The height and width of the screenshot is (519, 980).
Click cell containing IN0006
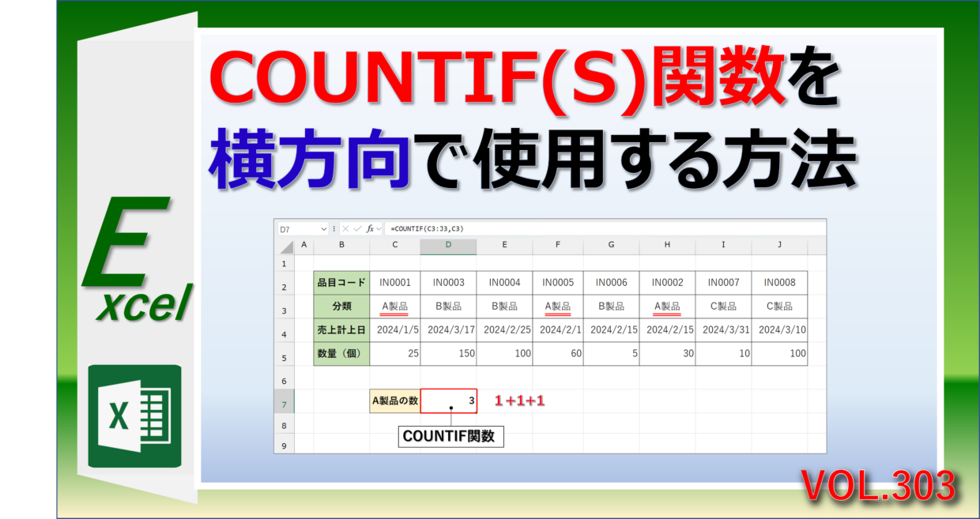point(611,283)
